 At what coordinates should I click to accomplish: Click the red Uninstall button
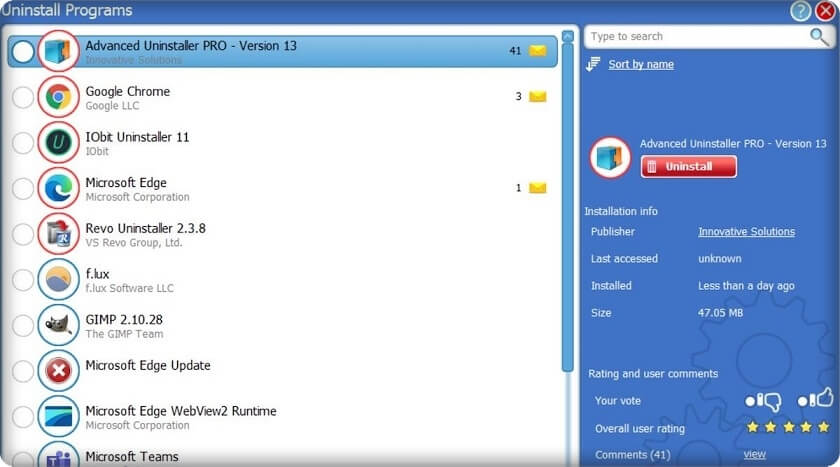688,167
